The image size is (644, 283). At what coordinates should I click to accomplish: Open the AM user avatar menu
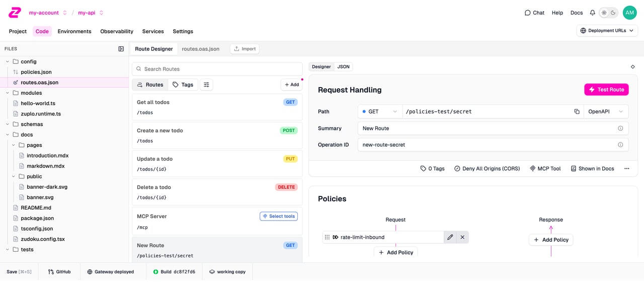(629, 13)
